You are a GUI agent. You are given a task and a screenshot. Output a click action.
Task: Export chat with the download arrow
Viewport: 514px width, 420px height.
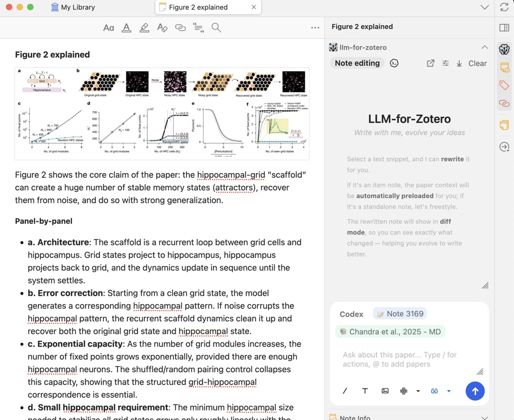click(459, 63)
